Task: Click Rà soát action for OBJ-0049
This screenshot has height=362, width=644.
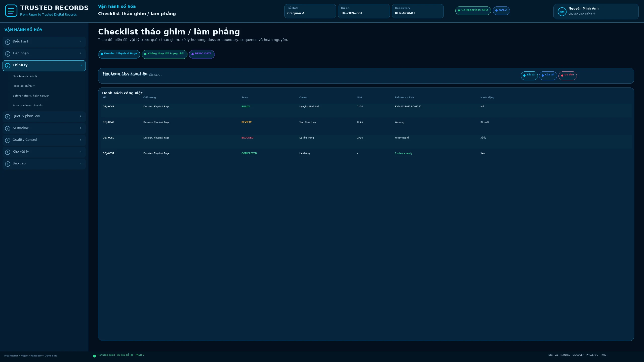Action: pyautogui.click(x=485, y=122)
